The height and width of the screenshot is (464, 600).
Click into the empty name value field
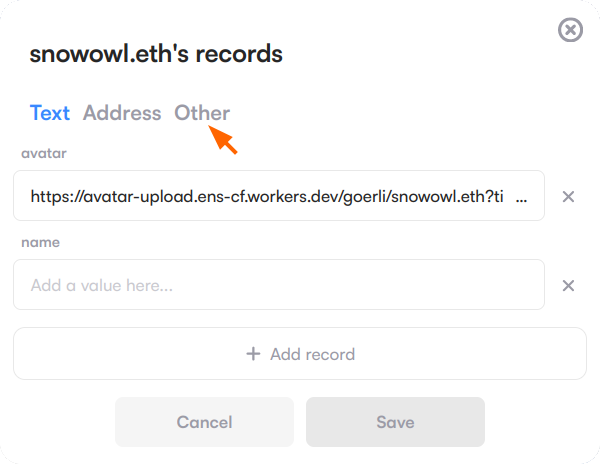350,285
